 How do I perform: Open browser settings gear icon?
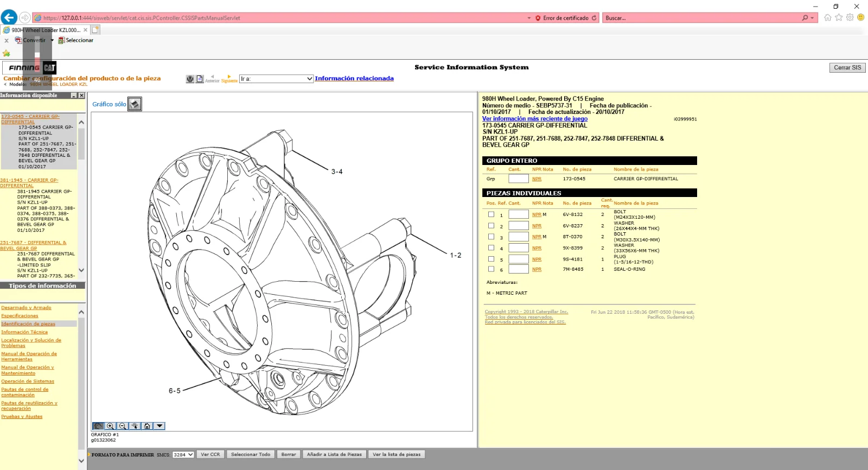[850, 17]
